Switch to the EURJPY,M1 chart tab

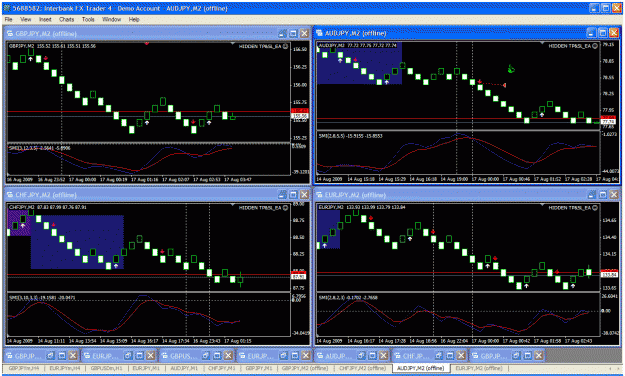pos(146,368)
